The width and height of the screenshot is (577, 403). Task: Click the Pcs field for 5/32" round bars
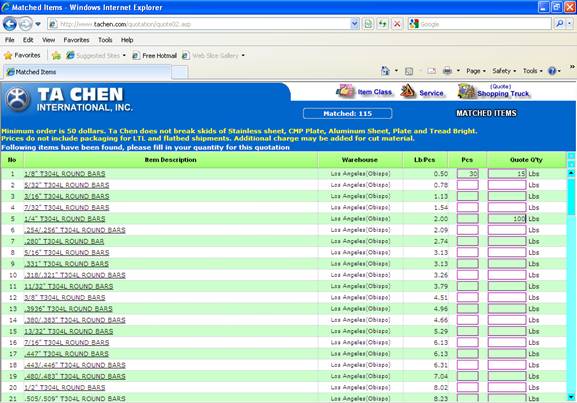468,185
